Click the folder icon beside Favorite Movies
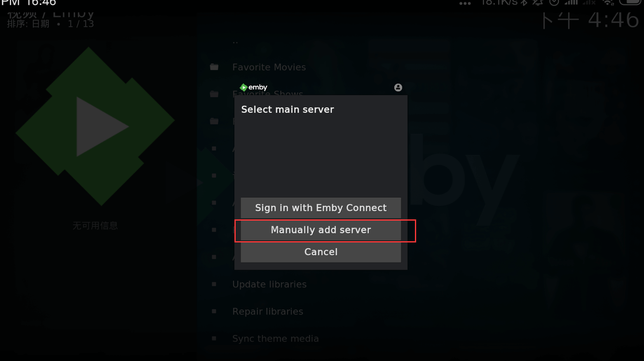 pos(214,67)
